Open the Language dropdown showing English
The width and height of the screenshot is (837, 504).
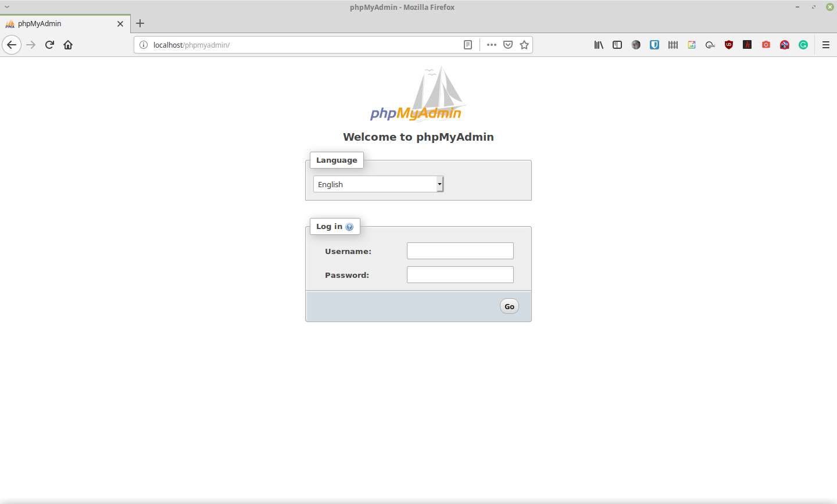(x=378, y=184)
